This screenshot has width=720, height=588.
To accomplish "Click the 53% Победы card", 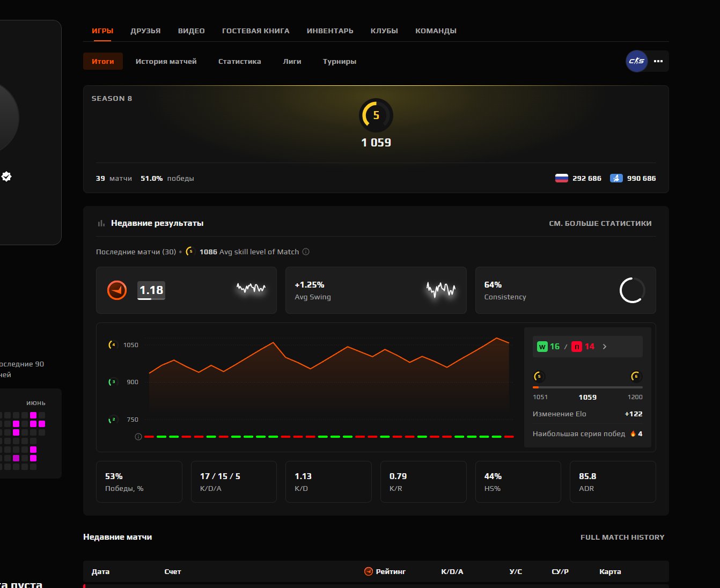I will (x=139, y=482).
